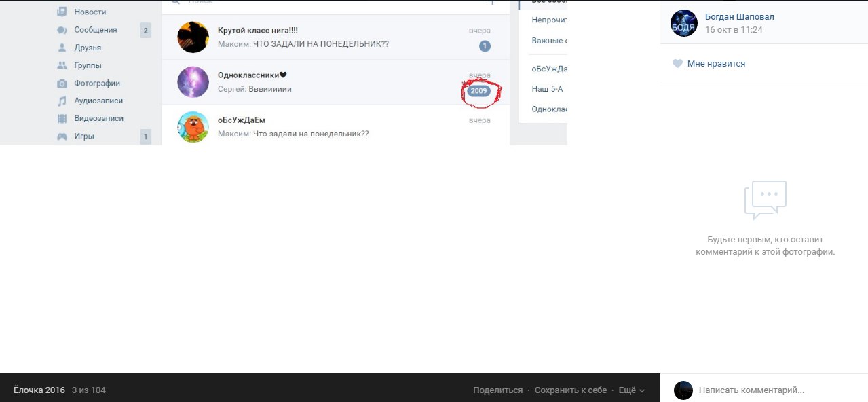Open Новости in the sidebar
Viewport: 868px width, 402px height.
91,12
